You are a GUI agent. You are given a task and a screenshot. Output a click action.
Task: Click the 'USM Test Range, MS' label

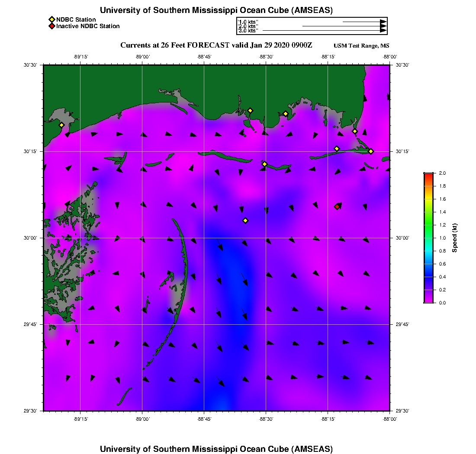point(361,46)
